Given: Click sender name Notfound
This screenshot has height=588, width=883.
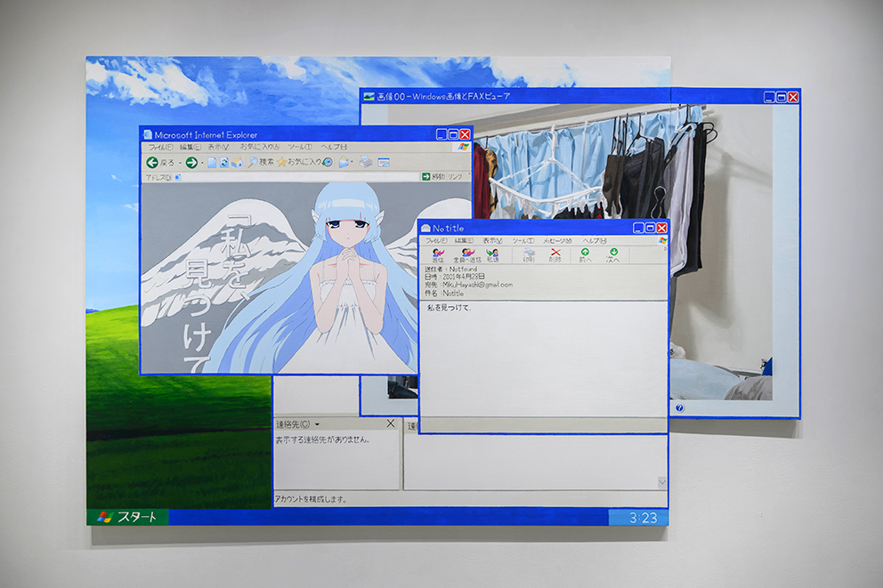Looking at the screenshot, I should click(463, 270).
